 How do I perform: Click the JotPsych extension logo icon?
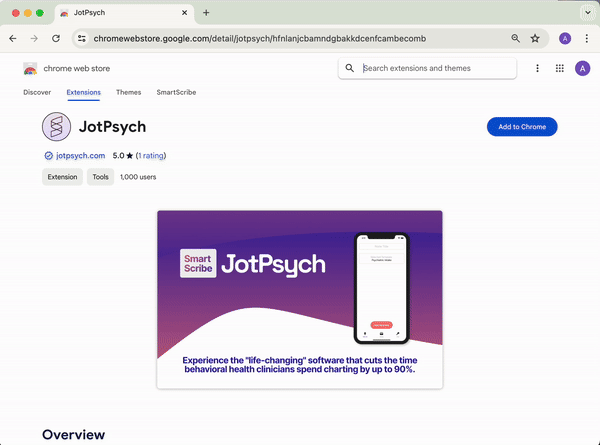(x=56, y=127)
